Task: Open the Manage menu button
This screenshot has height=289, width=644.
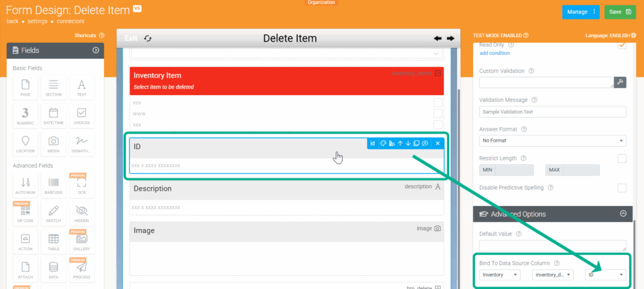Action: pyautogui.click(x=580, y=12)
